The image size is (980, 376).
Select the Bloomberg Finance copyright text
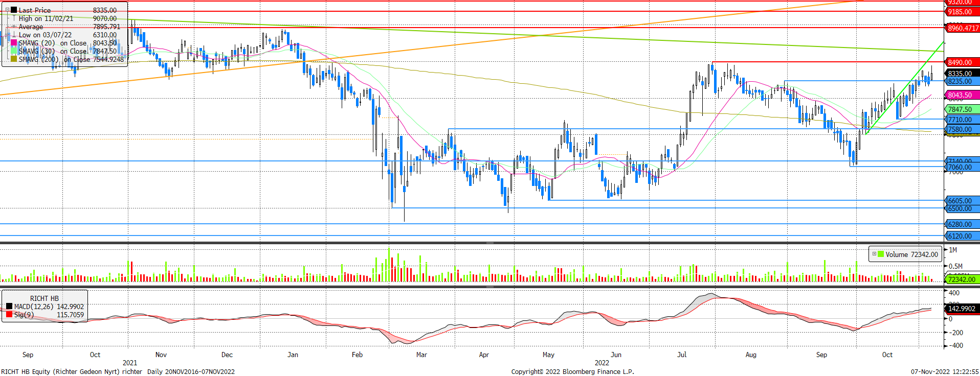click(x=572, y=371)
